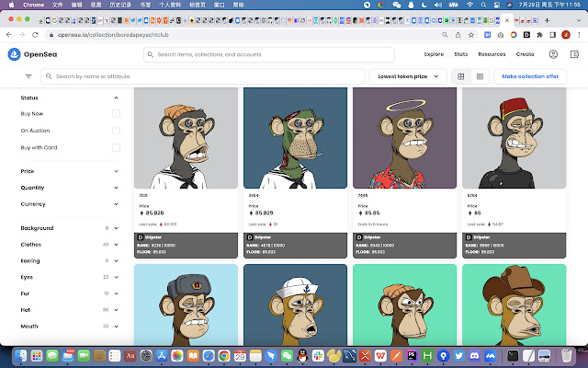Open the cowboy hat ape thumbnail

coord(514,305)
